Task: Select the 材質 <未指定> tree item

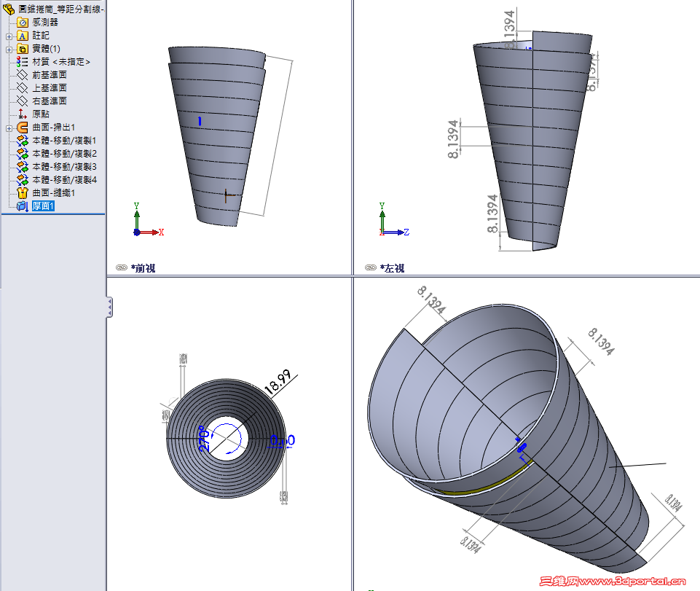Action: tap(61, 62)
